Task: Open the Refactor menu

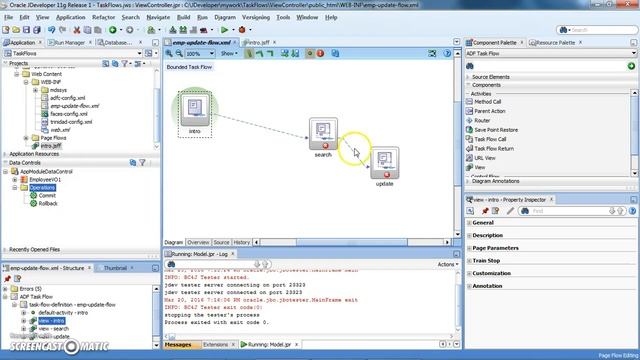Action: [104, 18]
